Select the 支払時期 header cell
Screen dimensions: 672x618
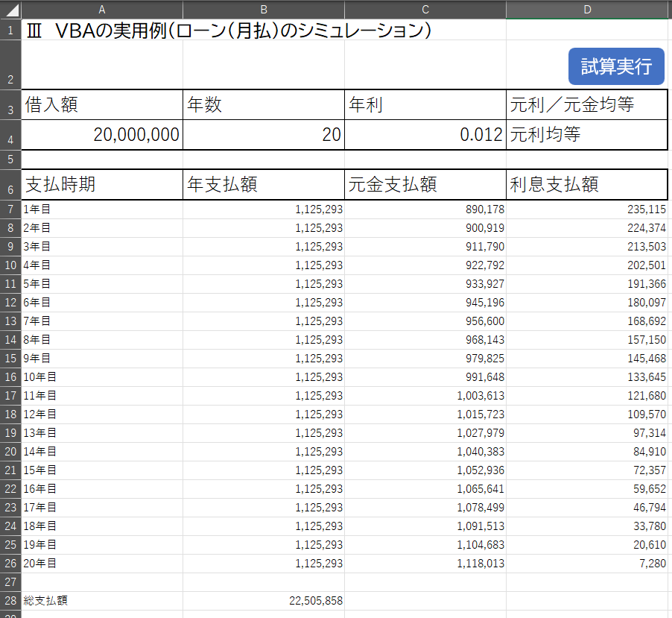(102, 185)
